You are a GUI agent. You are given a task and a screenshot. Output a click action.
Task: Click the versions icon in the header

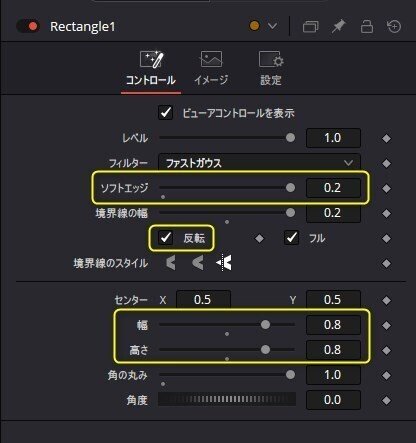point(310,26)
